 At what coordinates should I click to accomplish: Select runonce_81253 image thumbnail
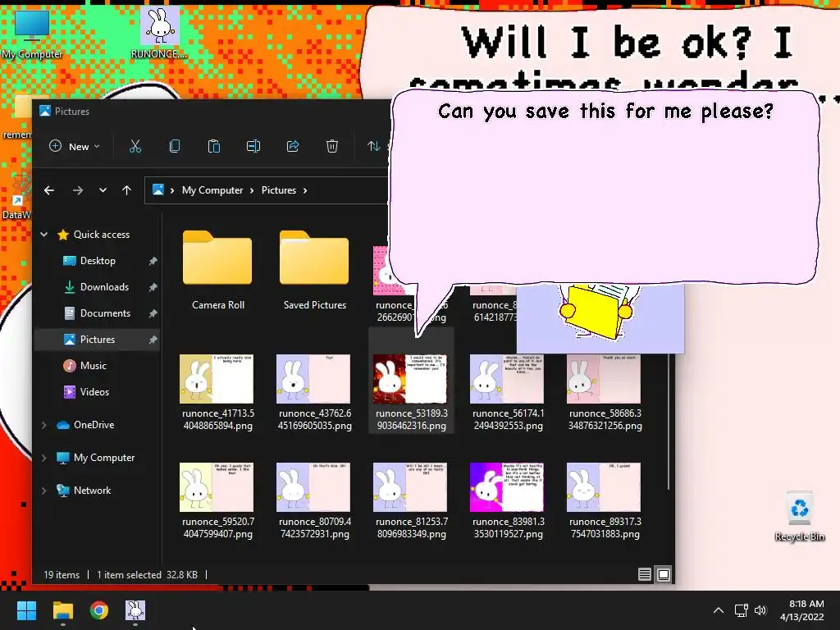tap(410, 487)
